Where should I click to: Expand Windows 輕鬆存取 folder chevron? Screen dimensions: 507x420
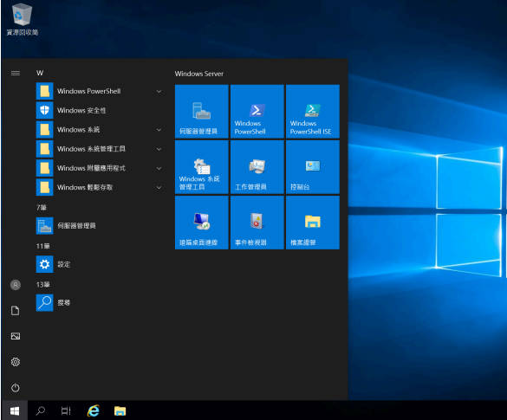pyautogui.click(x=159, y=187)
